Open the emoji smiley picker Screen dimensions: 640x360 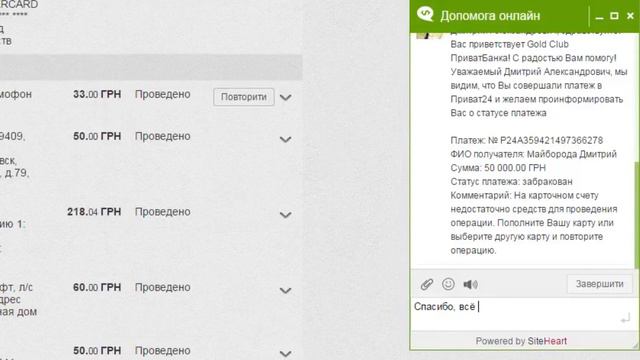[x=448, y=284]
